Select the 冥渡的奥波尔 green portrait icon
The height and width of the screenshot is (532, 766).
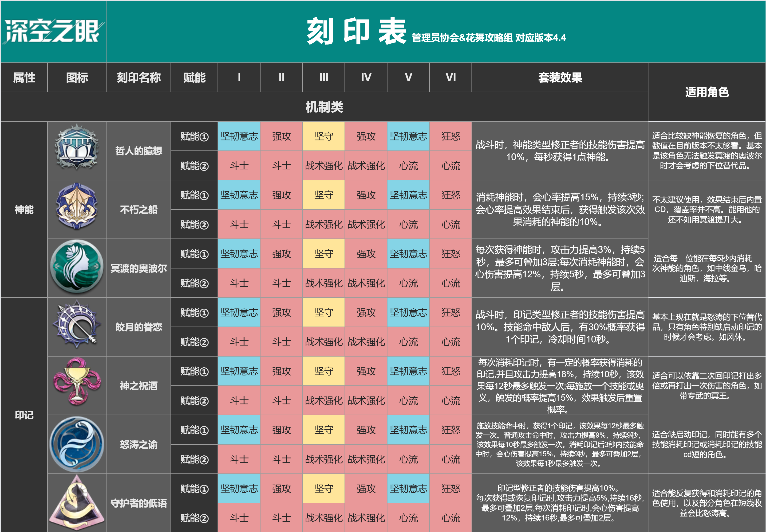pos(77,267)
